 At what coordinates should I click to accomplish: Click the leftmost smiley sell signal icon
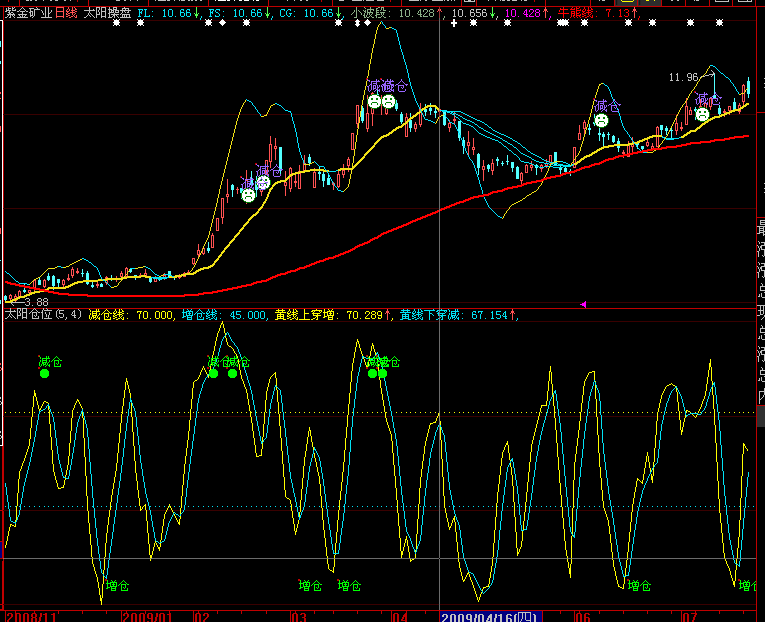[x=248, y=195]
